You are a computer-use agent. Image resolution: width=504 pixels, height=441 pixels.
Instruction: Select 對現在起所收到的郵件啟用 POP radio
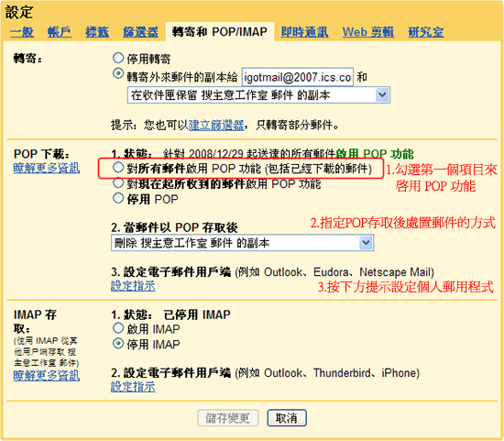tap(118, 182)
